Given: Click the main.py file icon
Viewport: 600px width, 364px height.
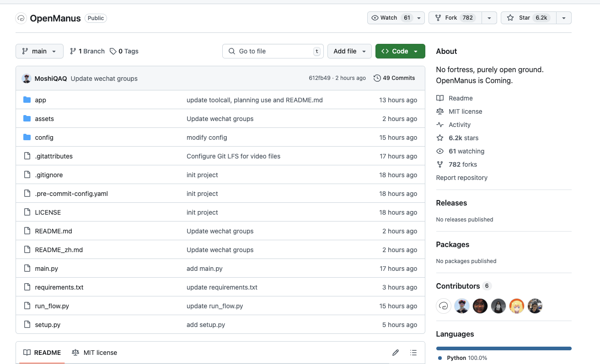Looking at the screenshot, I should point(27,269).
